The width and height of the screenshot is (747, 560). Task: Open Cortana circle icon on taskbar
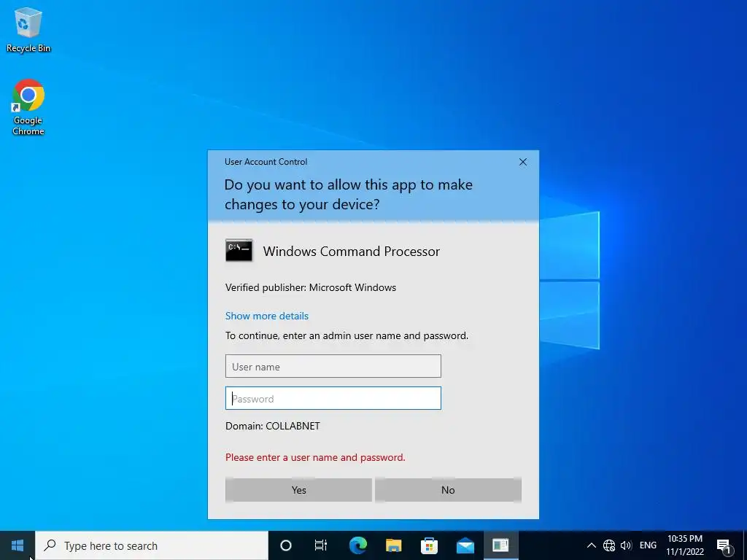(286, 545)
